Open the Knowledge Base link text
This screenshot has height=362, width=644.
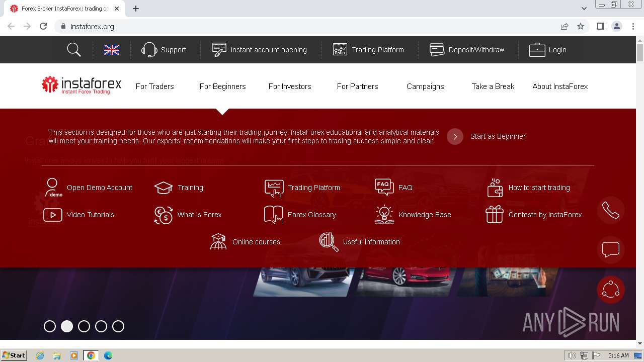(425, 215)
